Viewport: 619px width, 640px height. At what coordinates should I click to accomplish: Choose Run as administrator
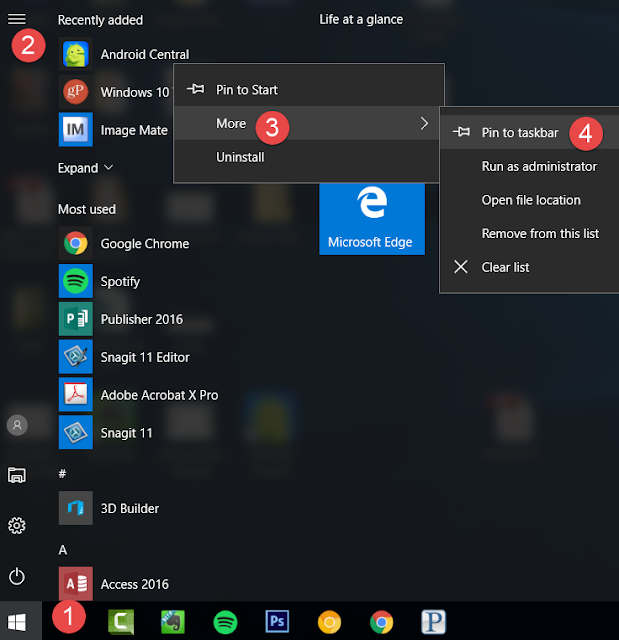click(529, 166)
